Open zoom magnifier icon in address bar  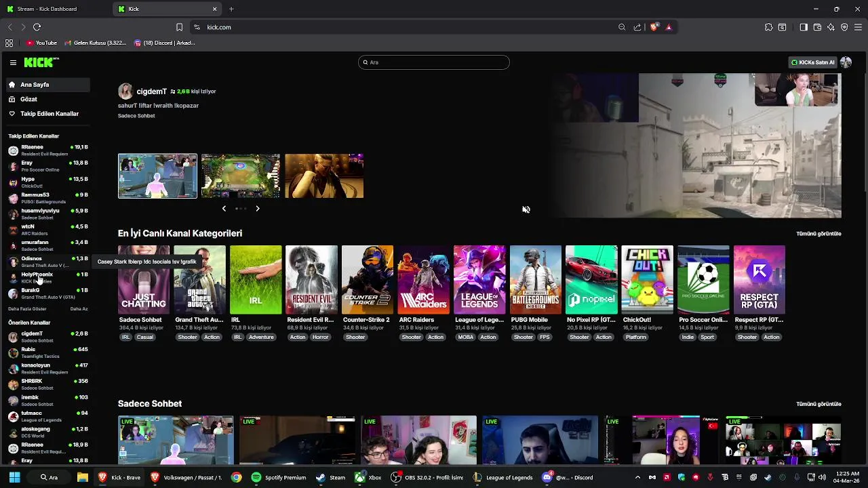(622, 27)
